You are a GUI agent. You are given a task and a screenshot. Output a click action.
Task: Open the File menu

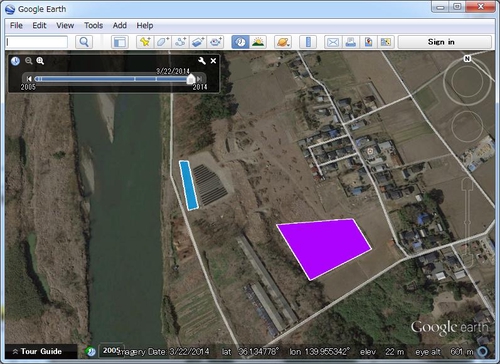coord(16,26)
